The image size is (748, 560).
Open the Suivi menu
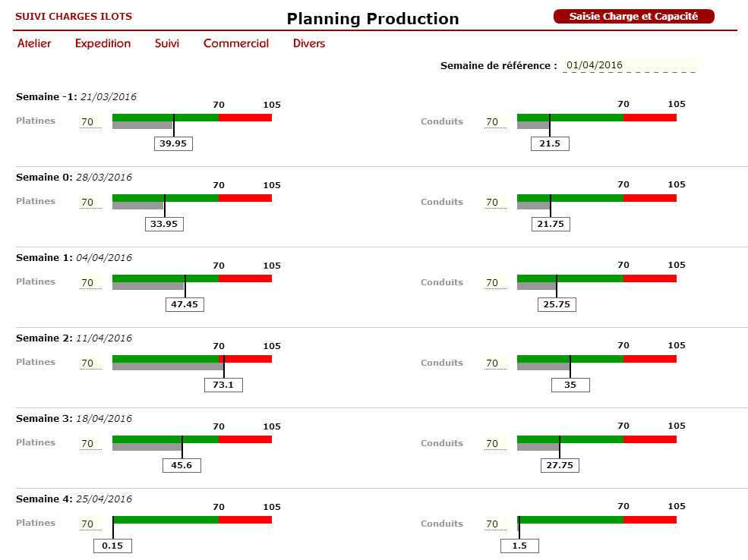coord(167,44)
